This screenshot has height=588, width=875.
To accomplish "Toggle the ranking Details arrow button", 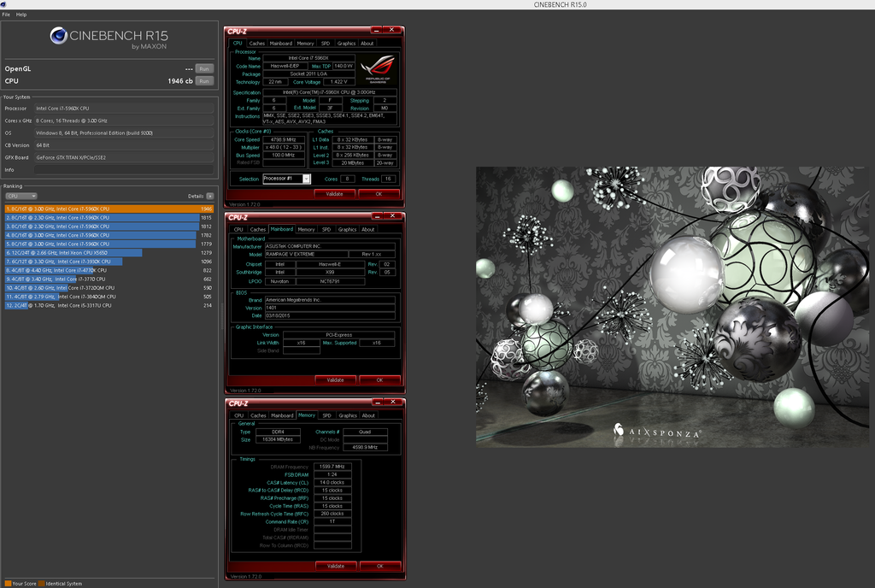I will point(210,196).
